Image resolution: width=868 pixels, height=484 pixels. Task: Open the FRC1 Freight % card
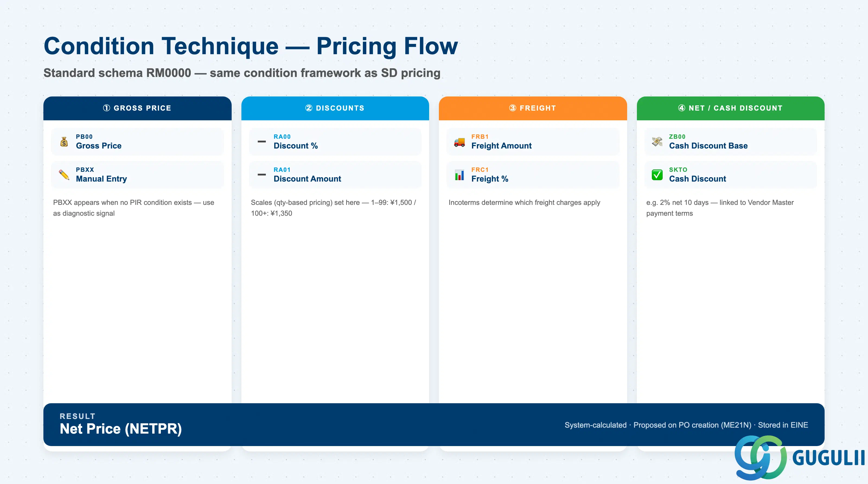tap(533, 175)
